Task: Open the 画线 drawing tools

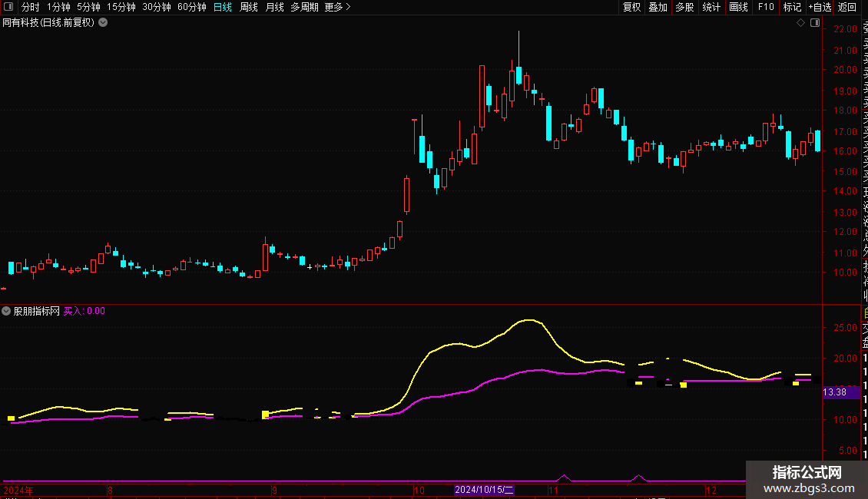Action: 738,7
